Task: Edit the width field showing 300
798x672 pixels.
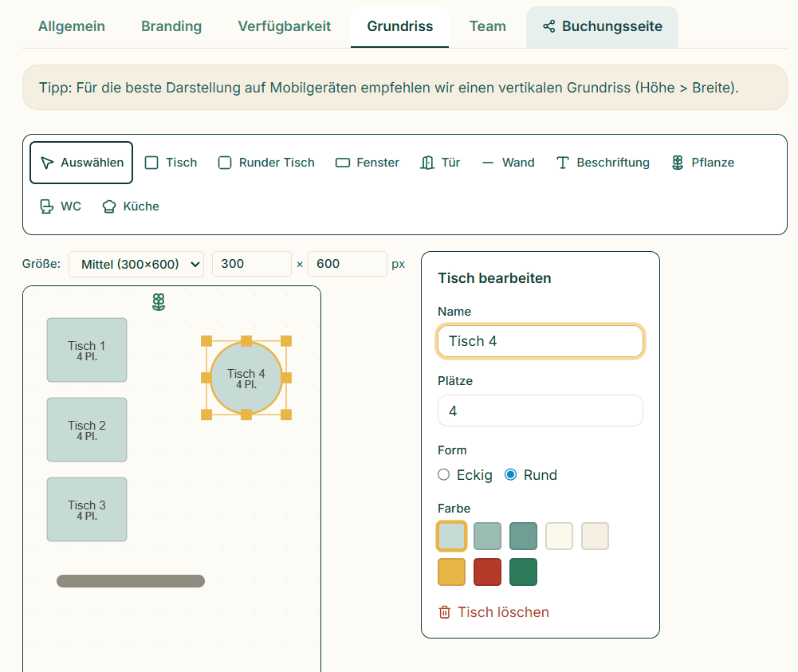Action: tap(252, 264)
